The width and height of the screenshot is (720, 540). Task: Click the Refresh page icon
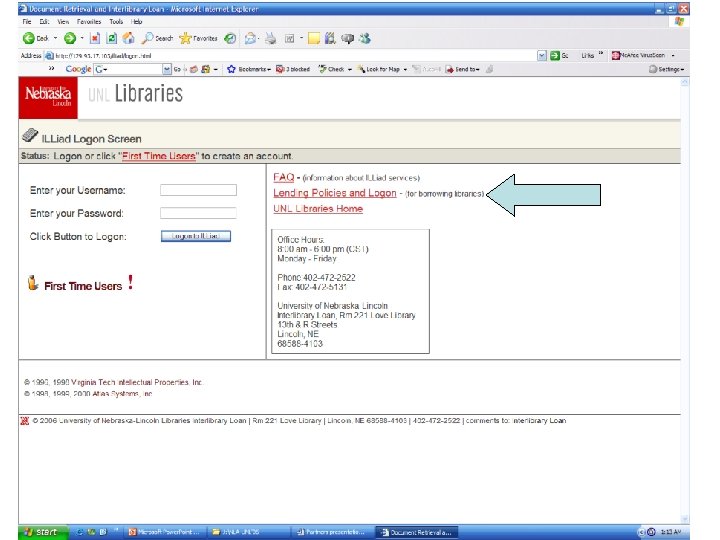coord(112,39)
